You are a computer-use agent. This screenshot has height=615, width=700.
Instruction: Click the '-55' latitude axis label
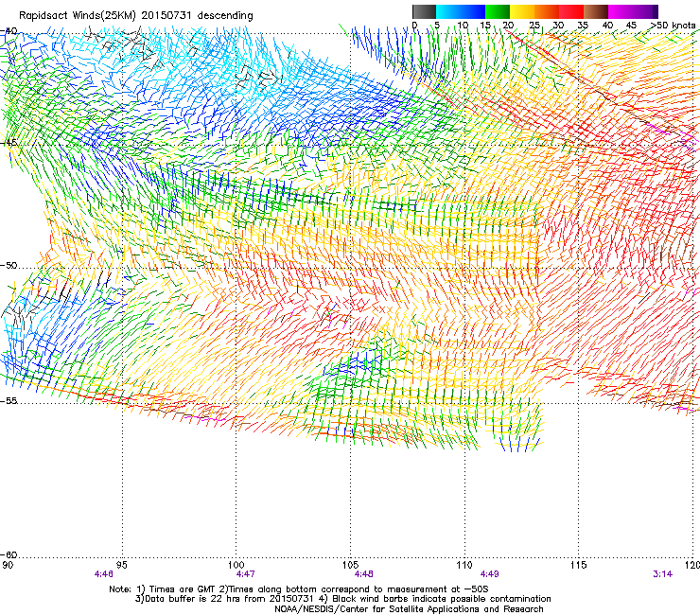pos(9,400)
